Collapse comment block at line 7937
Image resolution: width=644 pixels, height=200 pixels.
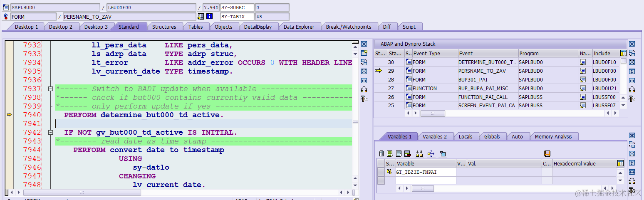click(x=50, y=89)
